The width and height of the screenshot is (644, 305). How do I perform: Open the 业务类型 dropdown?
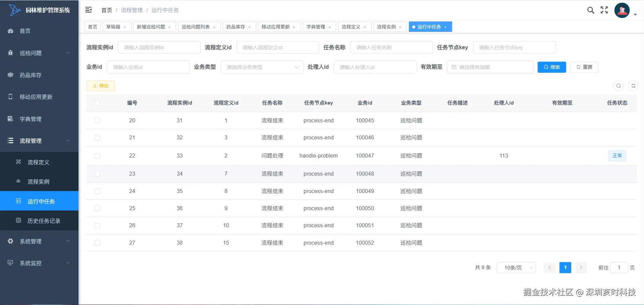pyautogui.click(x=262, y=67)
